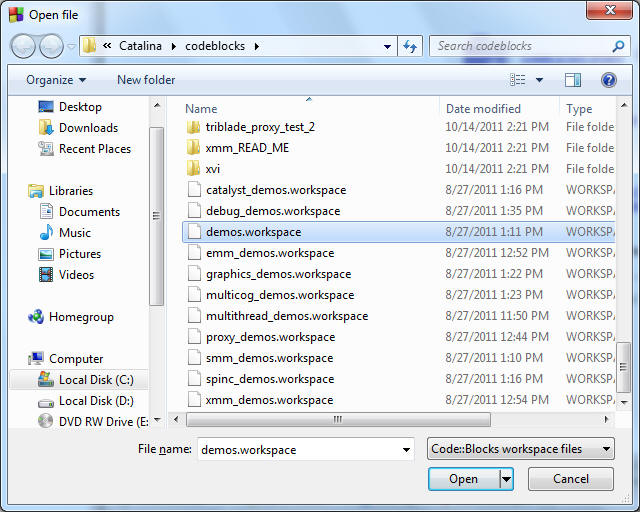Screen dimensions: 640x512
Task: Click the Cancel button
Action: pos(571,479)
